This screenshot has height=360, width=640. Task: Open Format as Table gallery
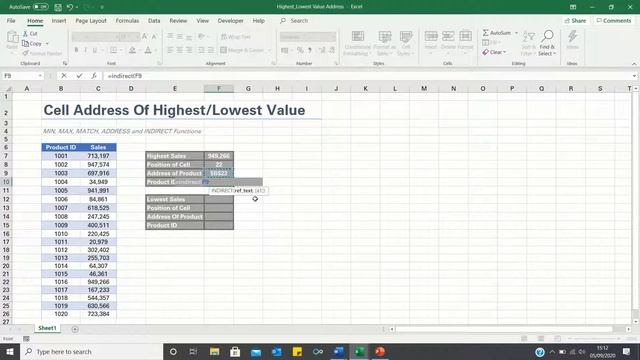pyautogui.click(x=384, y=43)
